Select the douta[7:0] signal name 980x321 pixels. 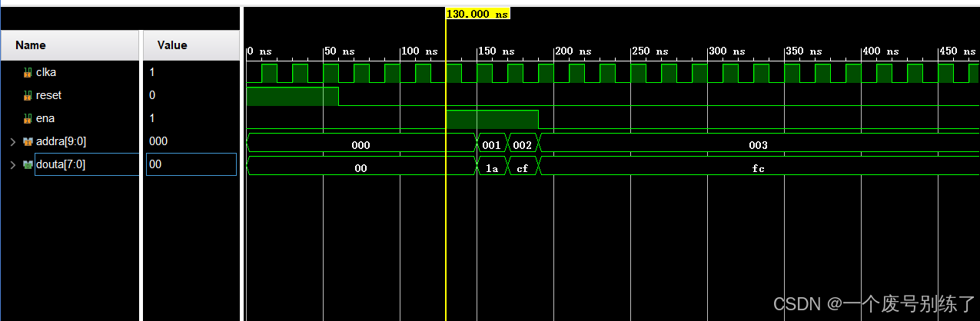[61, 164]
